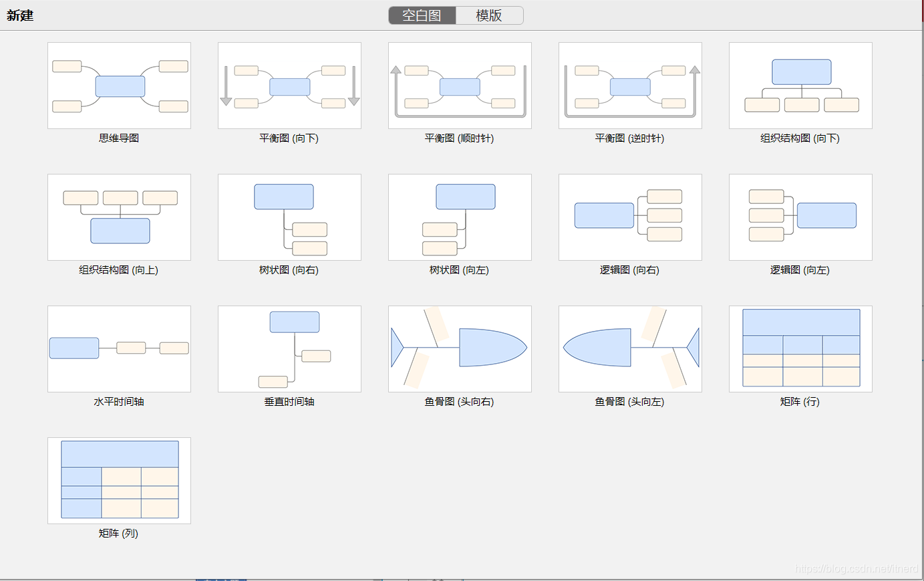Open the 组织结构图 (向上) template
Screen dimensions: 924x581
tap(119, 217)
